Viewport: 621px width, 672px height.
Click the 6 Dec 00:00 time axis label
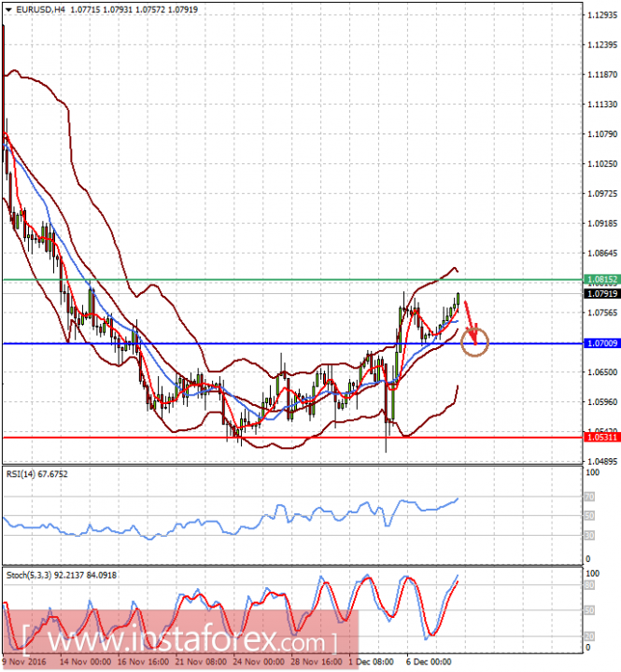[429, 662]
